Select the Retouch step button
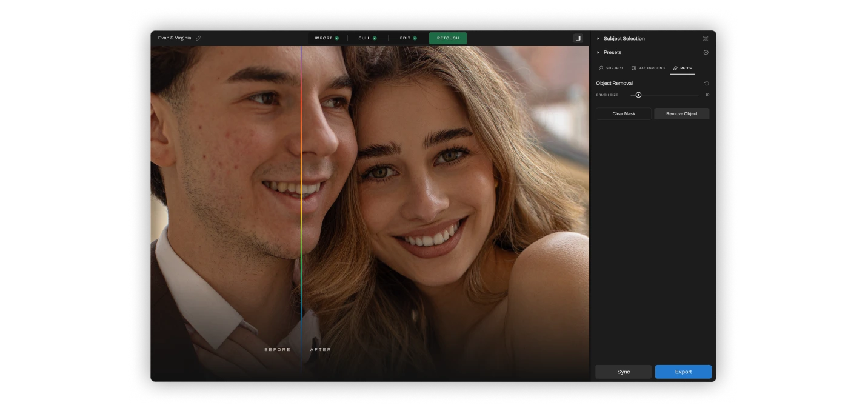This screenshot has height=411, width=868. (x=448, y=38)
